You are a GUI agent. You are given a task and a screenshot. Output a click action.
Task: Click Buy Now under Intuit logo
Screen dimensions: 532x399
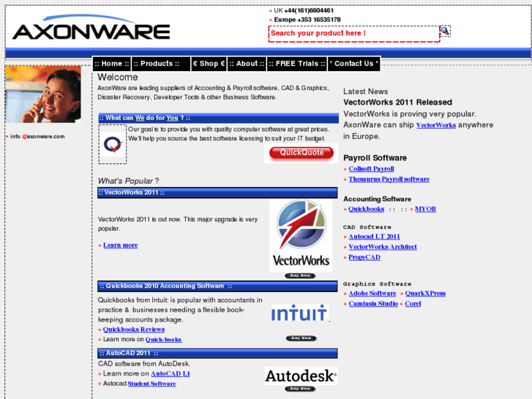(301, 338)
